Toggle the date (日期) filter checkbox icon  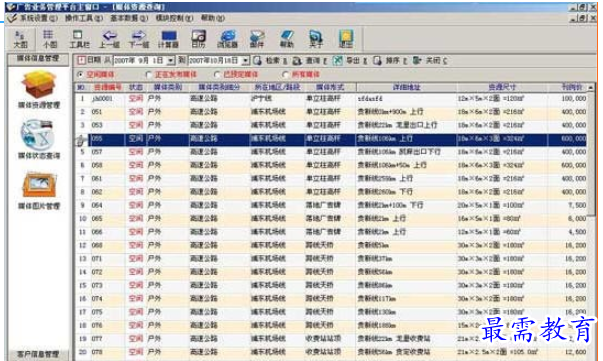click(81, 60)
